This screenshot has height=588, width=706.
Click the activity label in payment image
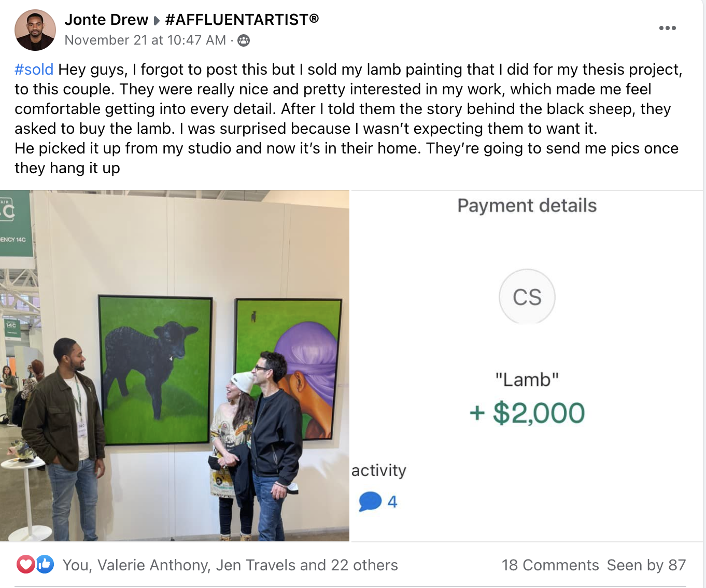(x=379, y=470)
